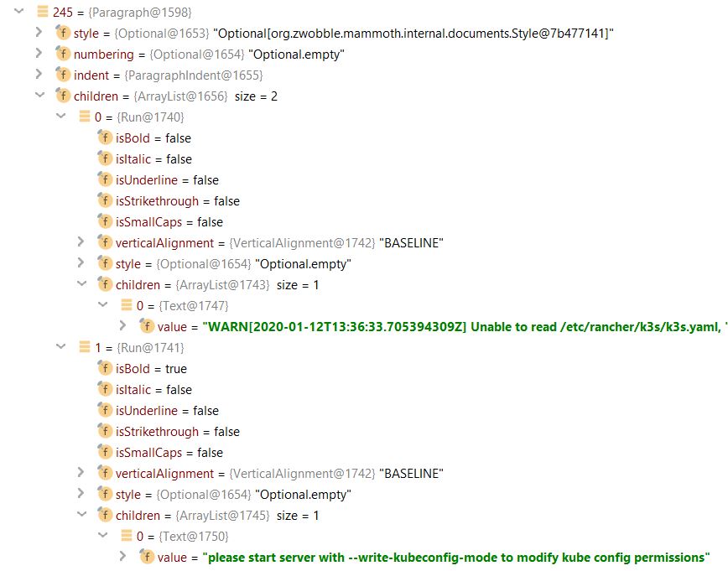Expand the style Optional@1653 field
This screenshot has width=728, height=571.
[x=39, y=32]
